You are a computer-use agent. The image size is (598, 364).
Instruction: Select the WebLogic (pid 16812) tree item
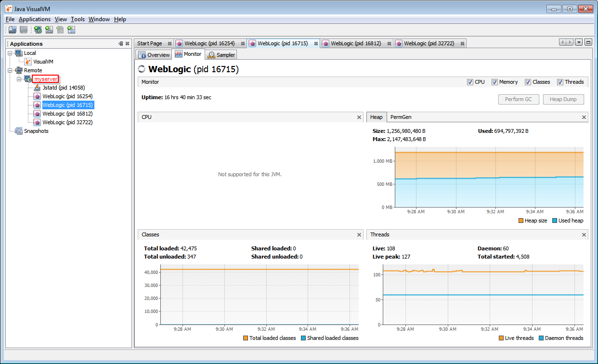pos(67,114)
